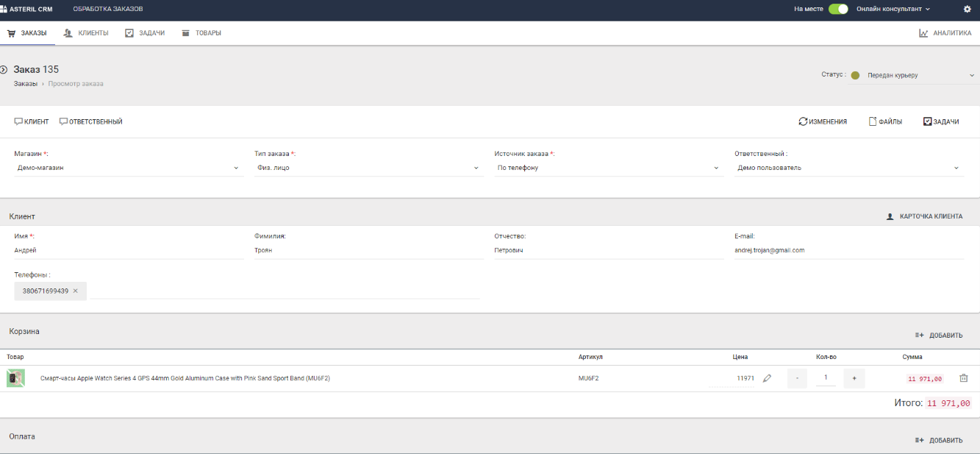Toggle the На месте switch

point(838,10)
